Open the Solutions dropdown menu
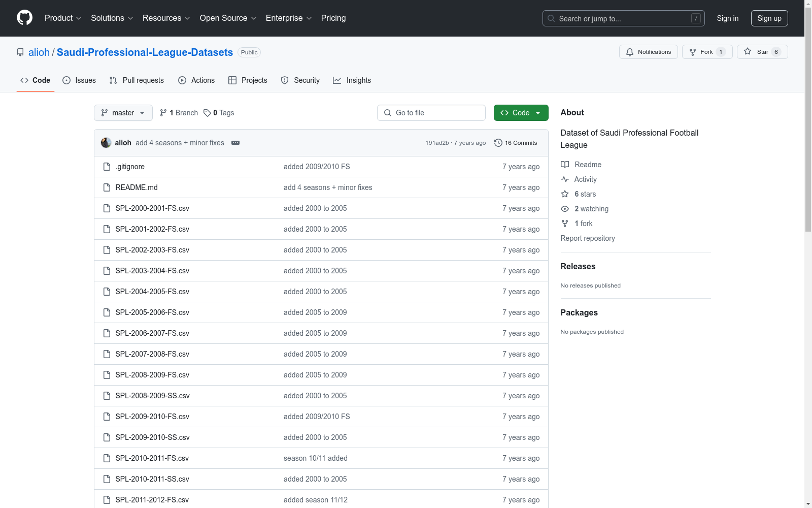Screen dimensions: 812x508 [x=112, y=18]
